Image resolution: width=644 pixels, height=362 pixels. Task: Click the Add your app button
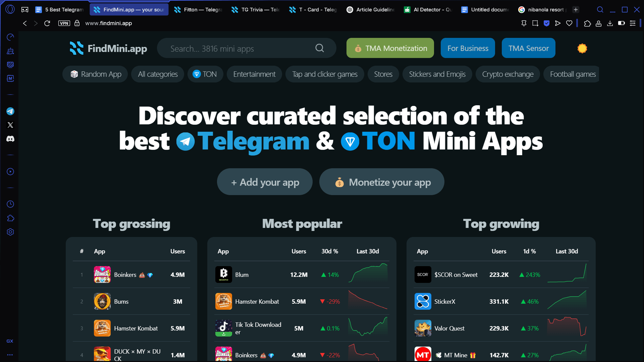265,182
